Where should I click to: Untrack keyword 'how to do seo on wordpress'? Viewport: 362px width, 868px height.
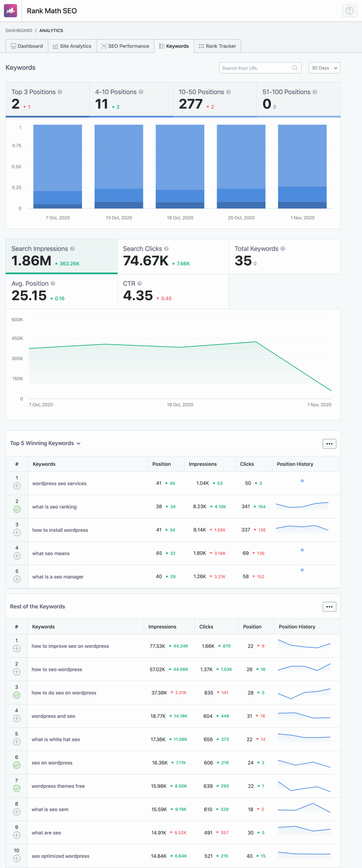coord(17,695)
